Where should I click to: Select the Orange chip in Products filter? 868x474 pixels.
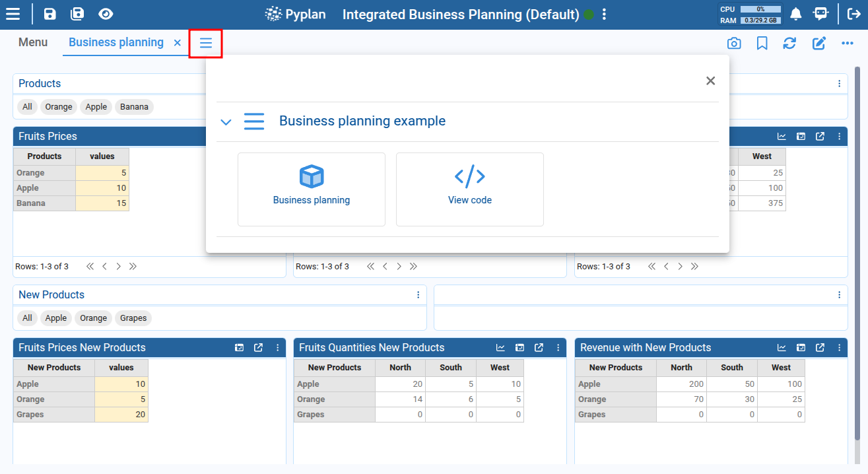point(59,107)
